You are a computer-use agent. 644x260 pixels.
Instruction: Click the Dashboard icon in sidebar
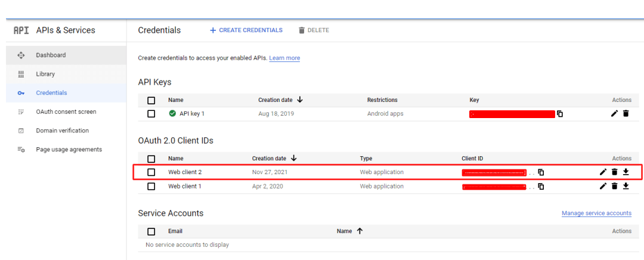coord(21,55)
